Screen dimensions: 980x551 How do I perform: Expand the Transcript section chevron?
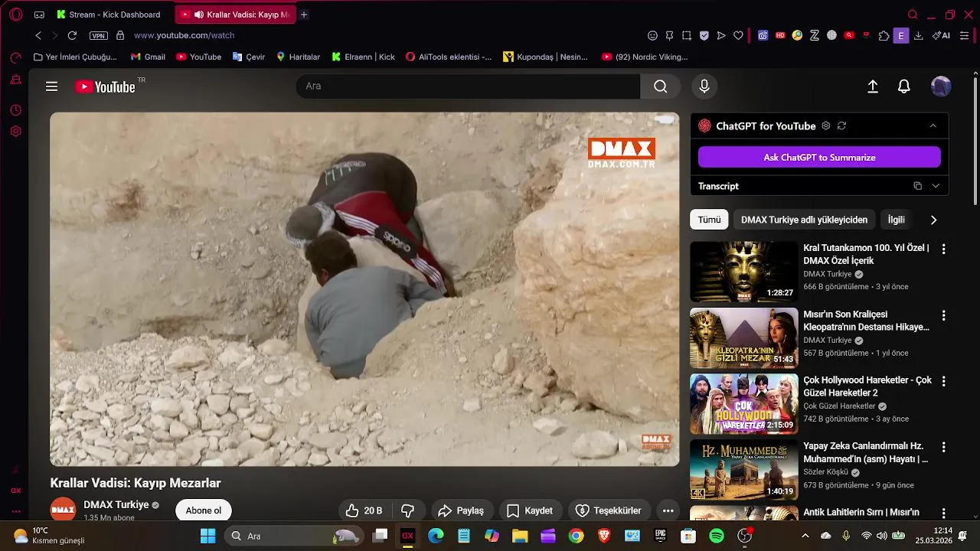935,186
